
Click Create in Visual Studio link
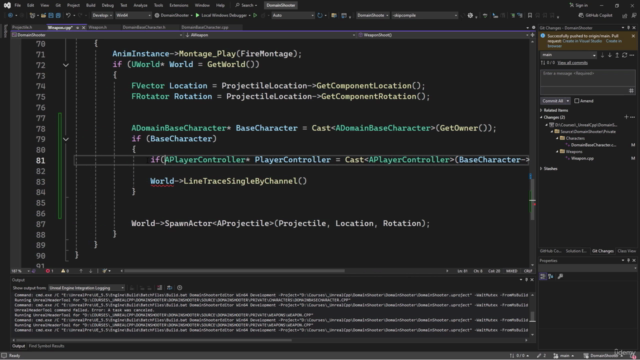click(x=582, y=41)
